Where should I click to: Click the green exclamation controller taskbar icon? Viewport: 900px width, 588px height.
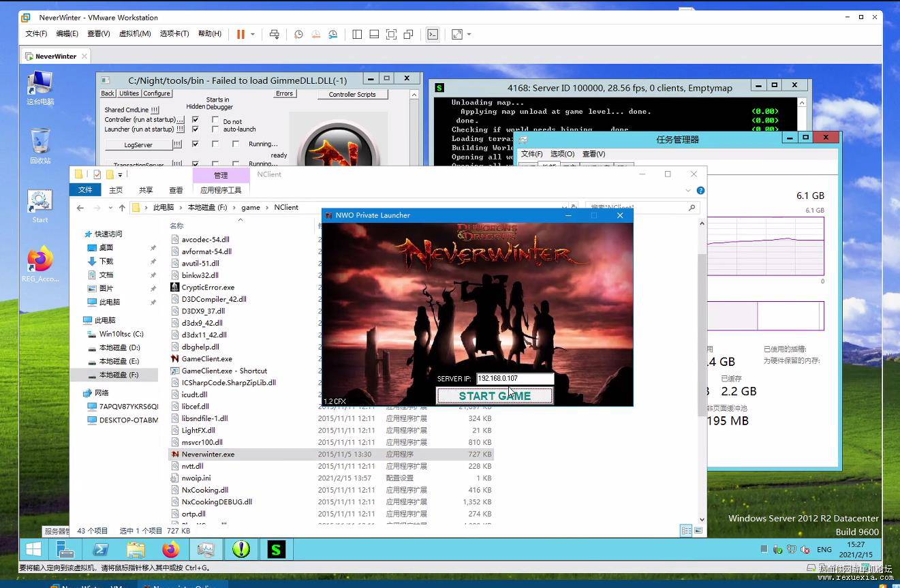[241, 549]
